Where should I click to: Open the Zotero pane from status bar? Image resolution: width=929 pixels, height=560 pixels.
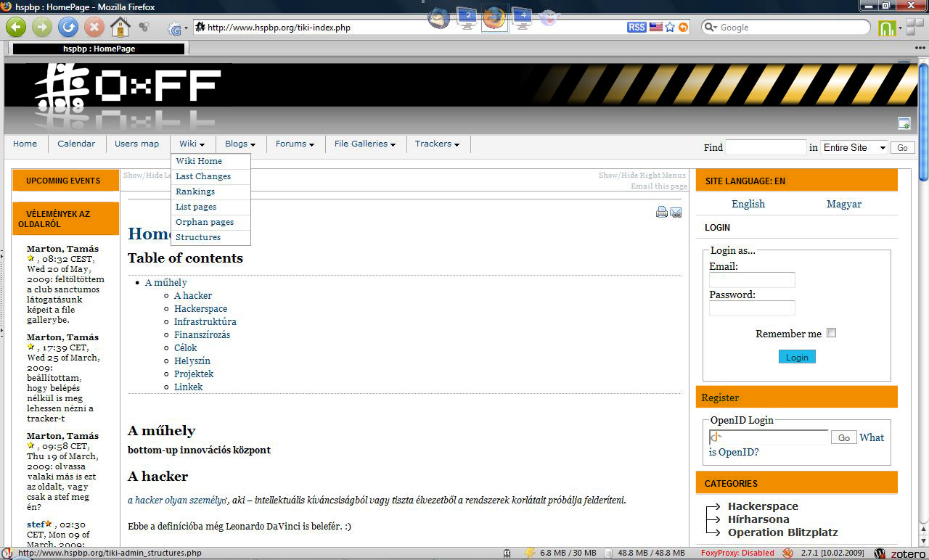click(x=900, y=553)
